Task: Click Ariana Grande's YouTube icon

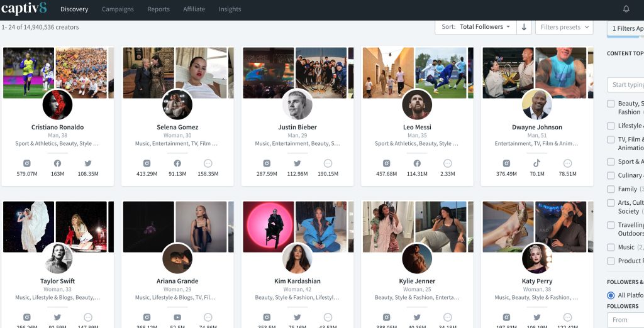Action: (x=177, y=317)
